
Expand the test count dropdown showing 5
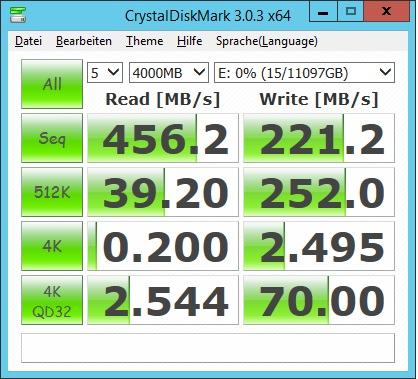(105, 72)
